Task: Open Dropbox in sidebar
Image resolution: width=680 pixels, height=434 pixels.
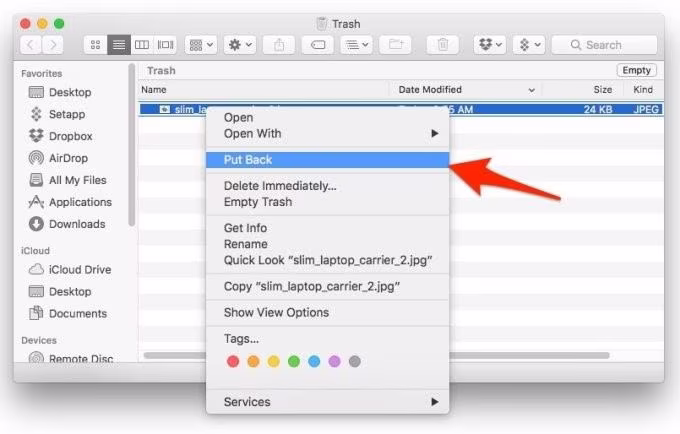Action: 60,136
